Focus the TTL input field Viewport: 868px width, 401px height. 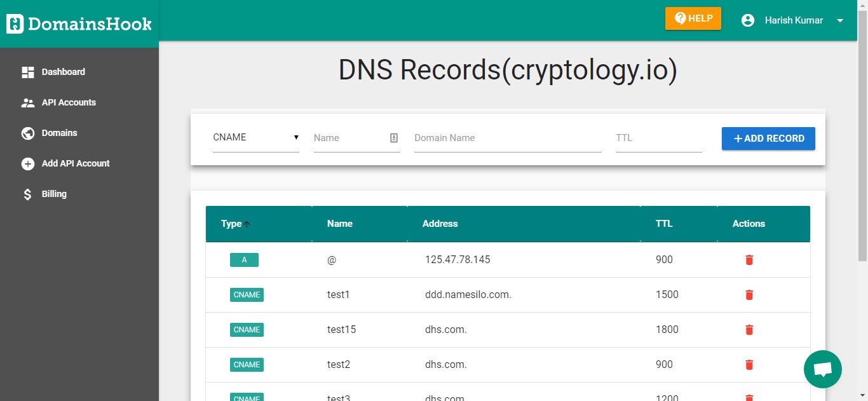(x=658, y=138)
